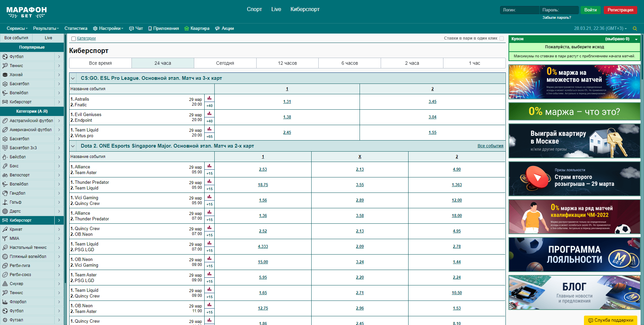Click the Бокс glove icon
644x325 pixels.
point(5,166)
